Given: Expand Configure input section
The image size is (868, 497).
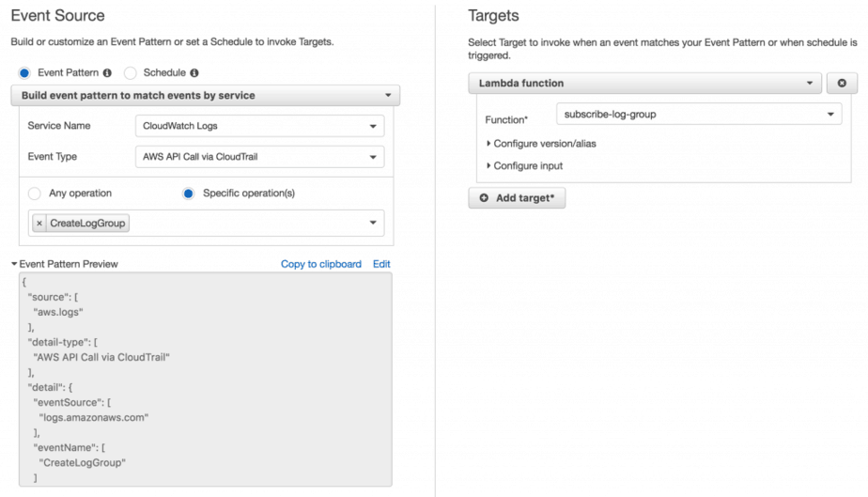Looking at the screenshot, I should (525, 166).
